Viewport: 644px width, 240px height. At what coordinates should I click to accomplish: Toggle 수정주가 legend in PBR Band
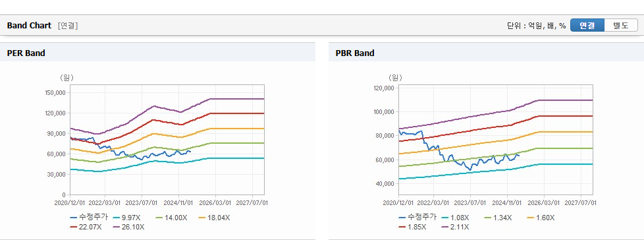pos(417,218)
